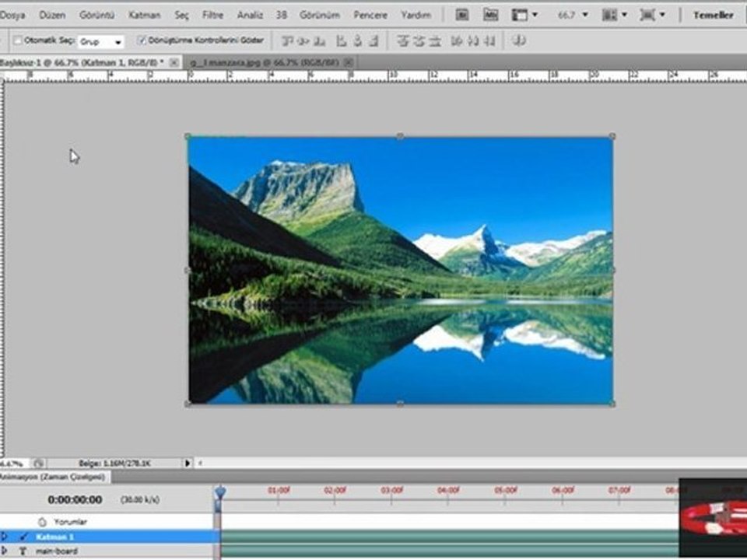
Task: Click the Auto-Align Layers icon
Action: 519,41
